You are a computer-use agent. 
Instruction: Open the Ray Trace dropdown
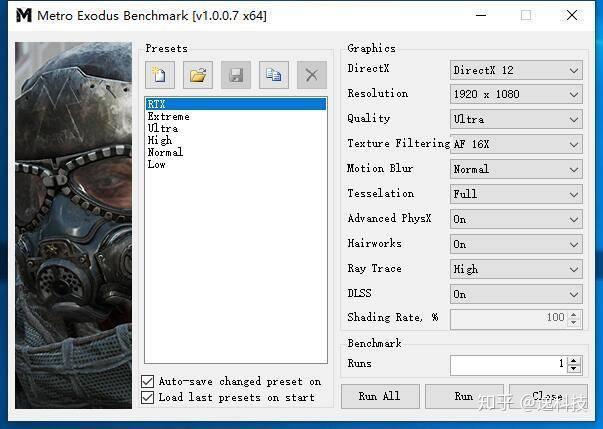(x=516, y=269)
